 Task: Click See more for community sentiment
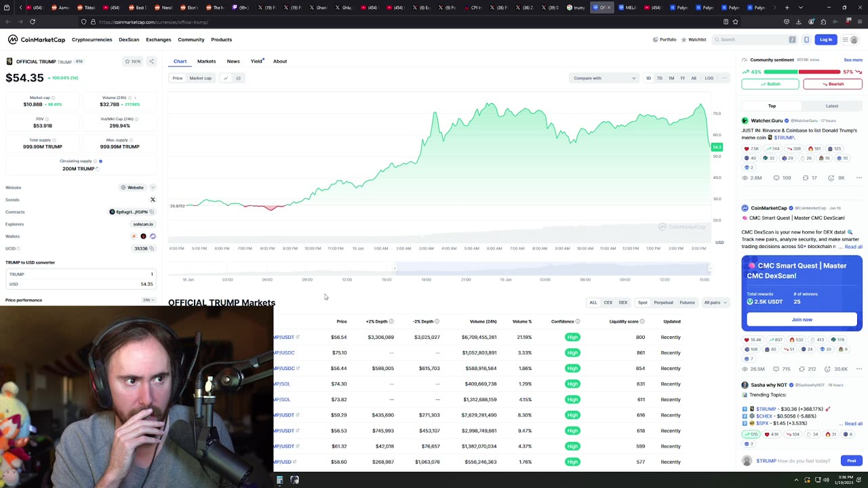point(853,60)
